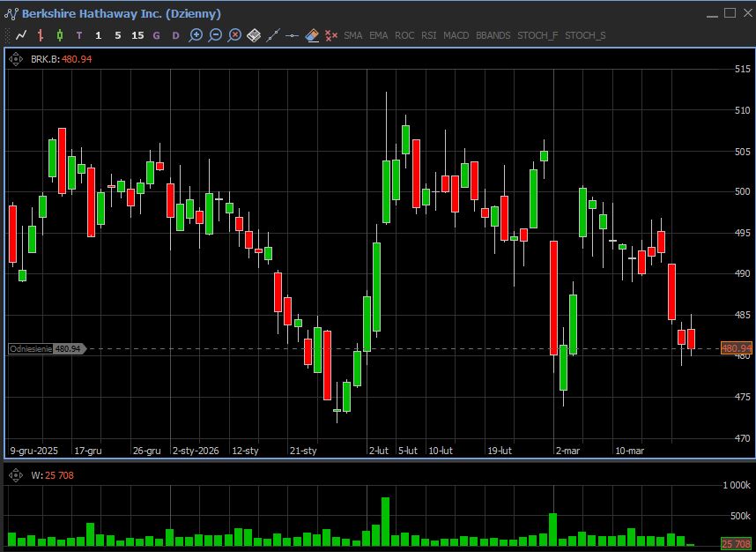Viewport: 756px width, 552px height.
Task: Pick the eraser tool
Action: (312, 35)
